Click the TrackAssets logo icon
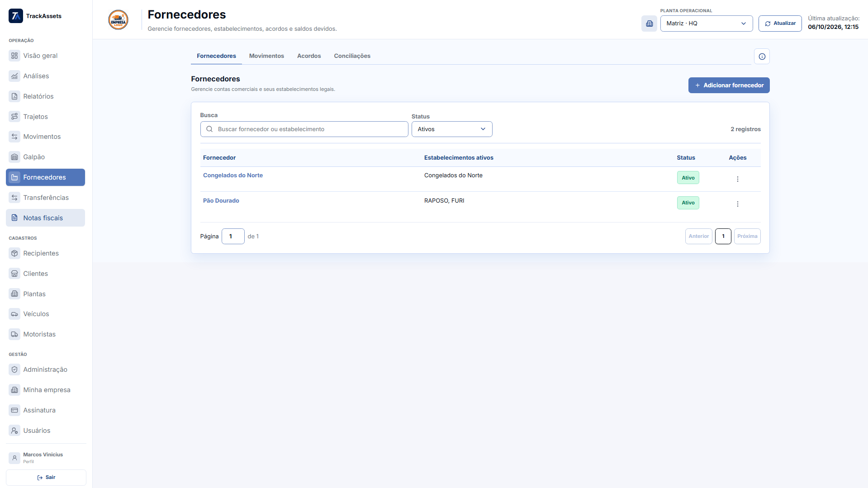This screenshot has width=868, height=488. coord(16,16)
